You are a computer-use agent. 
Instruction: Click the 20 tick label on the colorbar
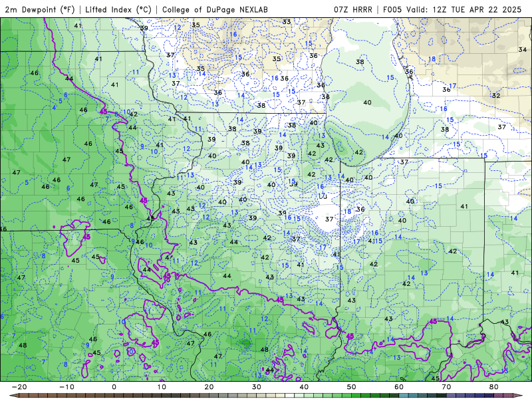209,387
